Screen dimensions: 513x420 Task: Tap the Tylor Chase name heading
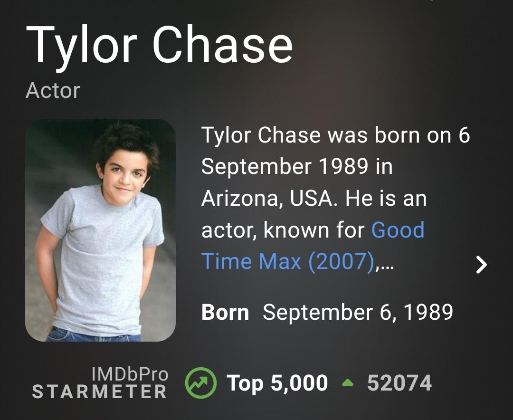[159, 44]
